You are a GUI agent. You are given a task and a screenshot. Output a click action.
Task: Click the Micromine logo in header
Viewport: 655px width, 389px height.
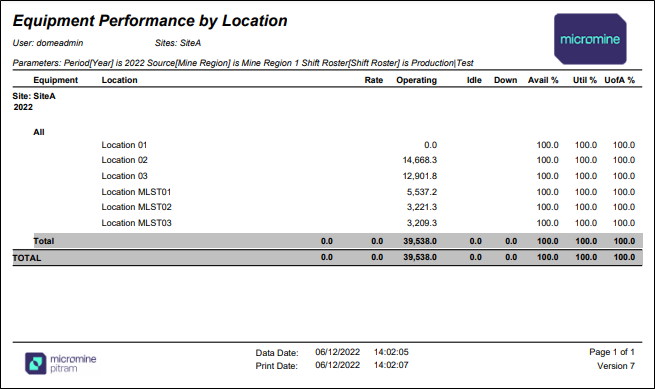(x=590, y=39)
